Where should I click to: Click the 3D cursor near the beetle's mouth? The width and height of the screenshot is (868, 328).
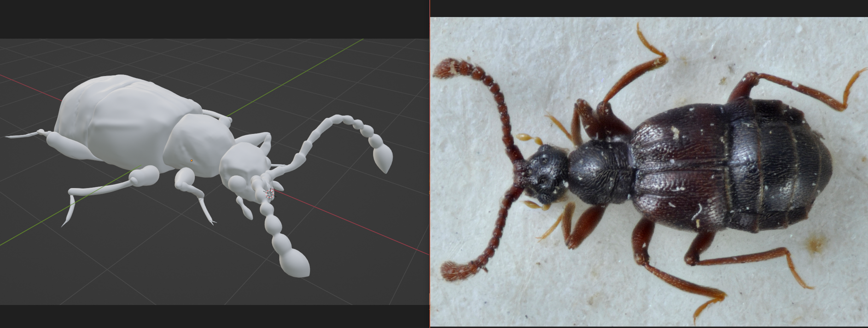coord(269,194)
